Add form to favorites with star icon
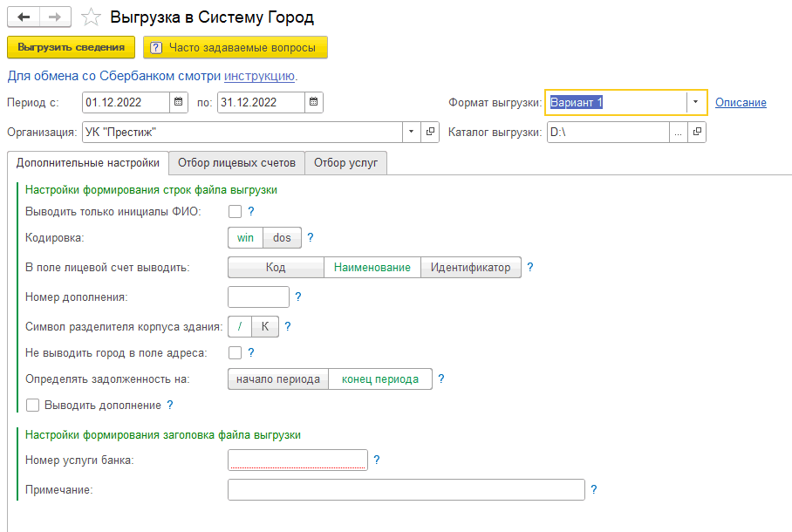 coord(90,17)
